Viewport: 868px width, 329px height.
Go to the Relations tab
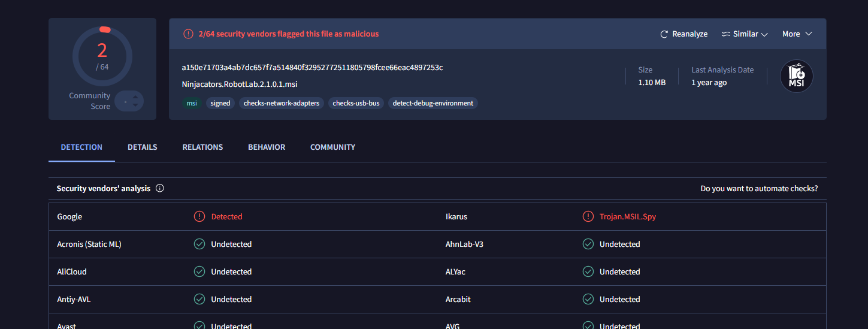[202, 147]
